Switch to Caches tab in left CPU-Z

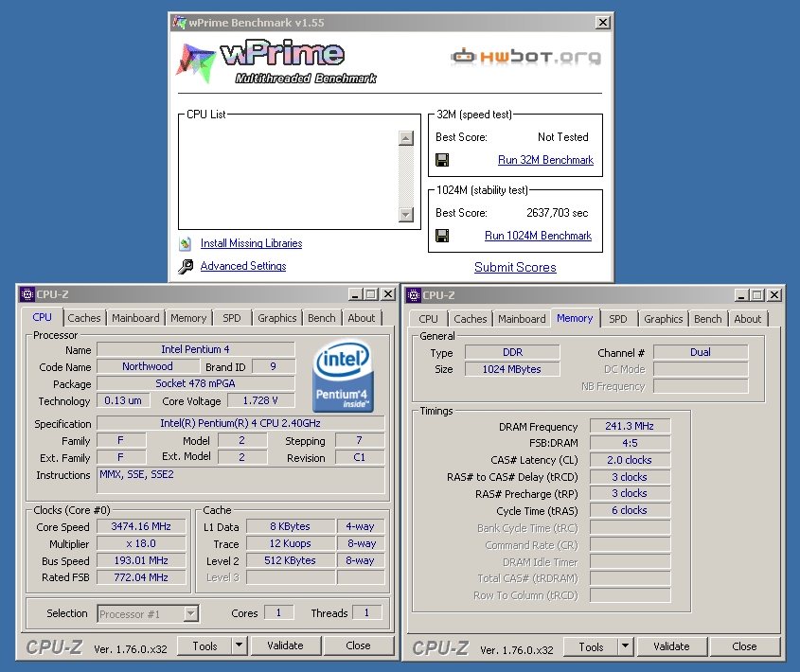click(84, 318)
